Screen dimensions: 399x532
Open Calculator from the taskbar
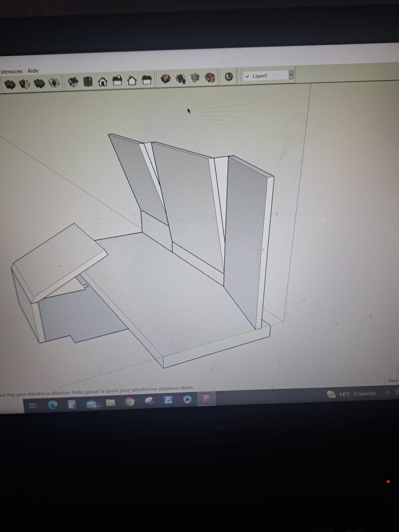pyautogui.click(x=72, y=404)
